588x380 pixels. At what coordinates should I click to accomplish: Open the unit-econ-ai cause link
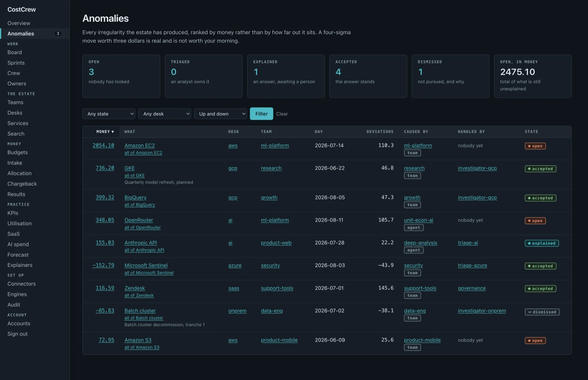[418, 220]
